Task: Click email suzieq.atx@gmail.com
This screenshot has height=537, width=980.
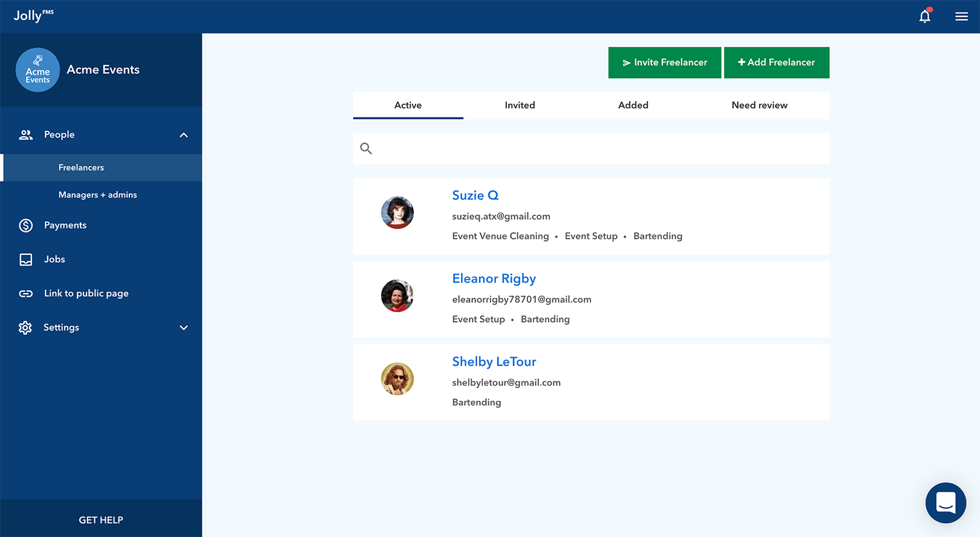Action: click(x=501, y=216)
